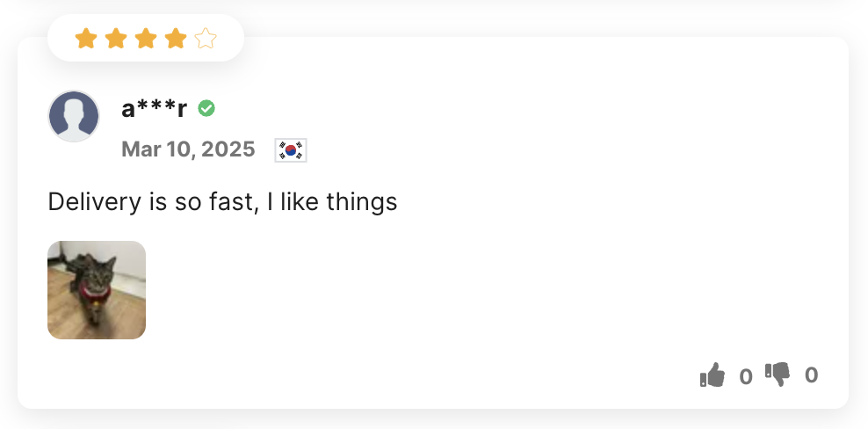Click the review date Mar 10, 2025
This screenshot has height=429, width=868.
tap(188, 149)
